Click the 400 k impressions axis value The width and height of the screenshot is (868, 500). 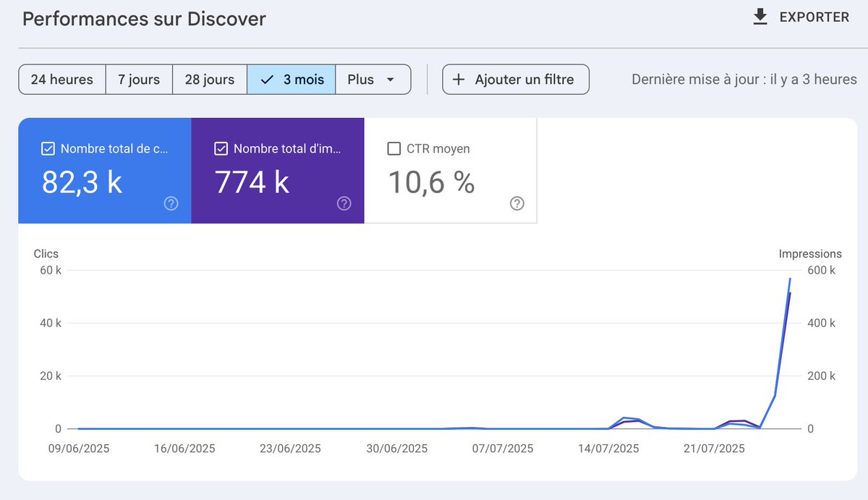[822, 323]
